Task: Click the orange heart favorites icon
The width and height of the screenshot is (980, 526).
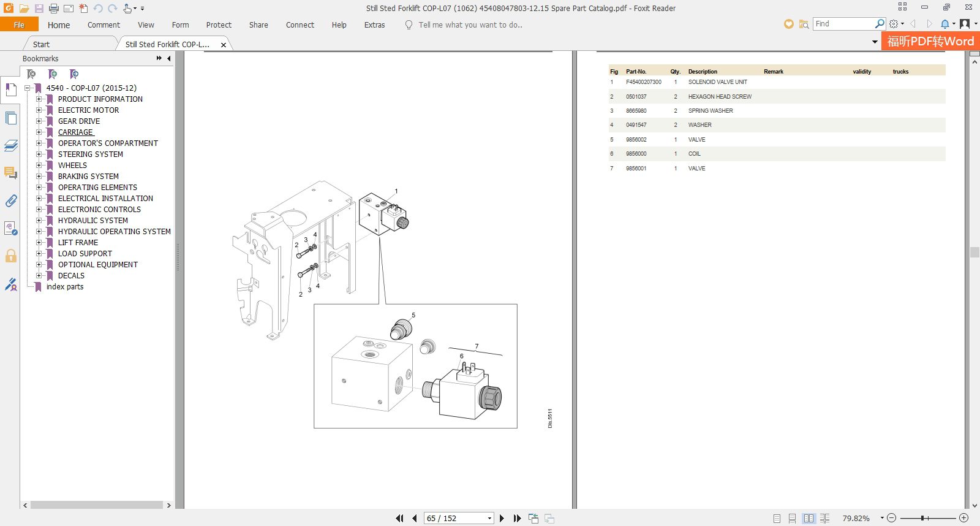Action: [788, 24]
